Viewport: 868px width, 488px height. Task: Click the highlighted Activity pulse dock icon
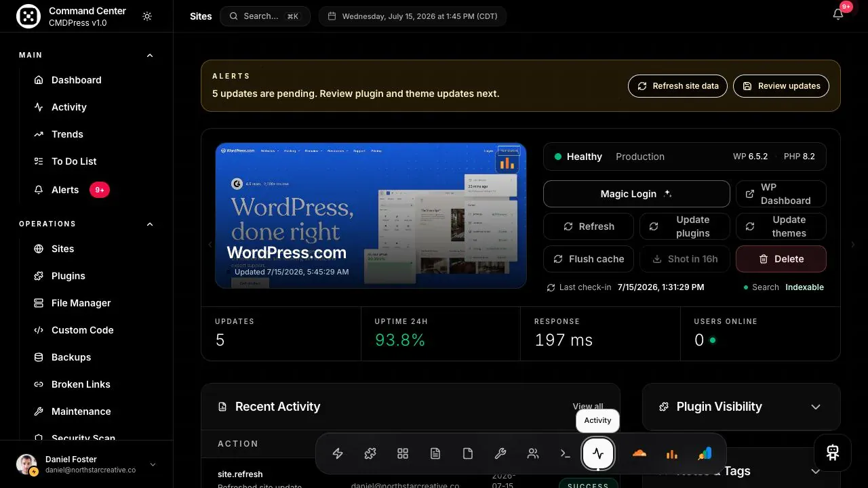[x=598, y=454]
